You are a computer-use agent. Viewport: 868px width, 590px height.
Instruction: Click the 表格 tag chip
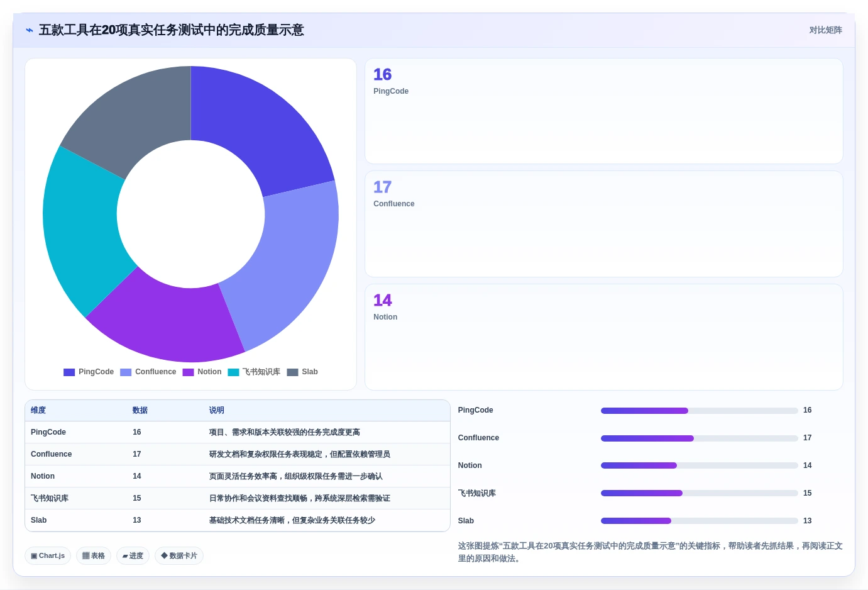pyautogui.click(x=94, y=556)
